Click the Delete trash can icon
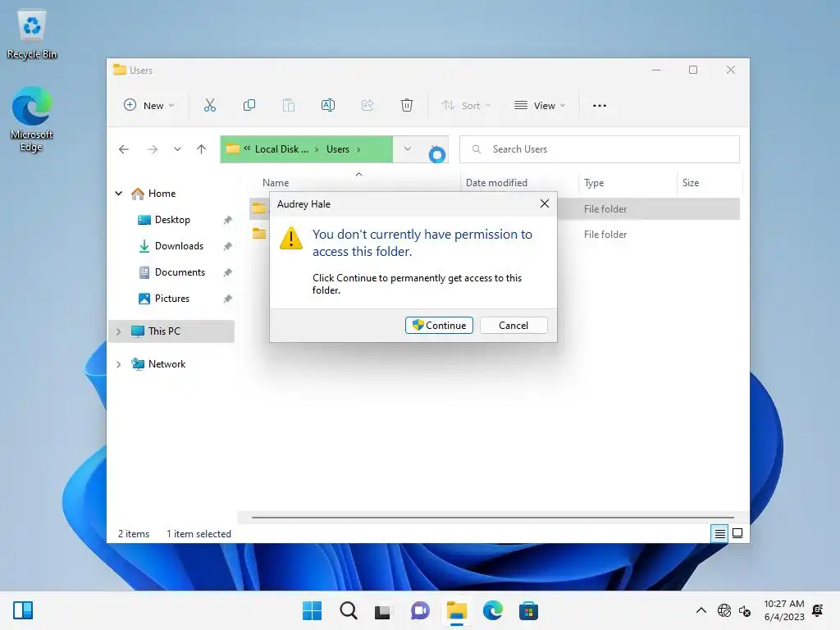The image size is (840, 630). [407, 106]
